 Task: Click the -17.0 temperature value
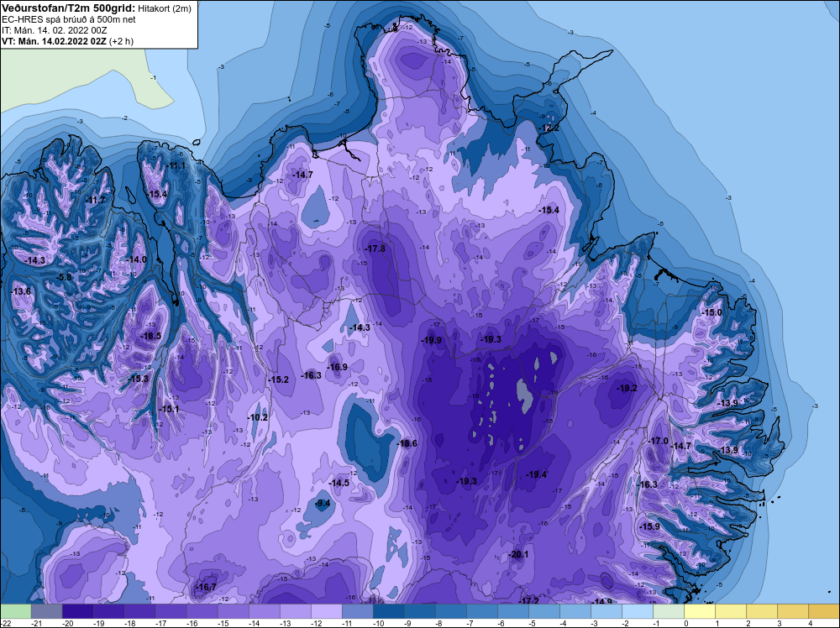(x=659, y=441)
